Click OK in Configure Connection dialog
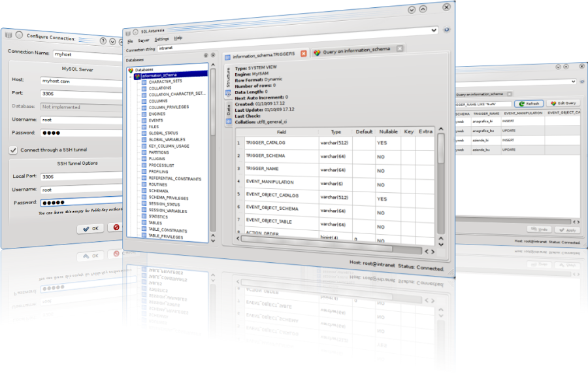The width and height of the screenshot is (588, 374). point(90,228)
